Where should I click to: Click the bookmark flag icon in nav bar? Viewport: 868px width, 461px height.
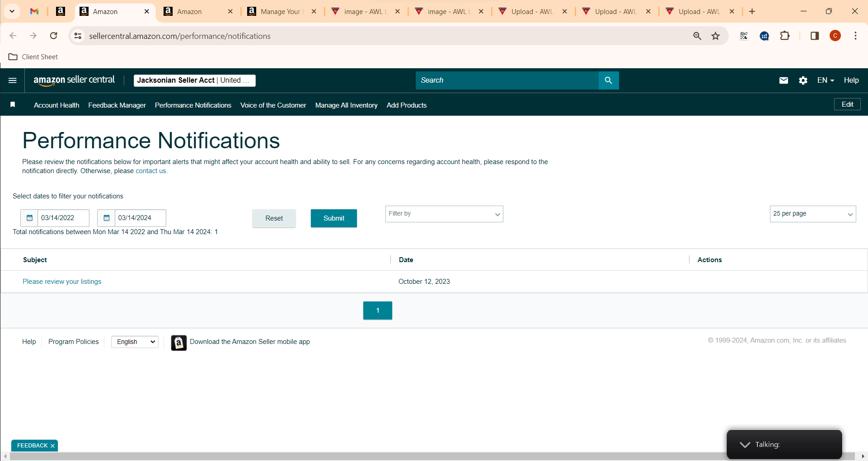(x=13, y=105)
